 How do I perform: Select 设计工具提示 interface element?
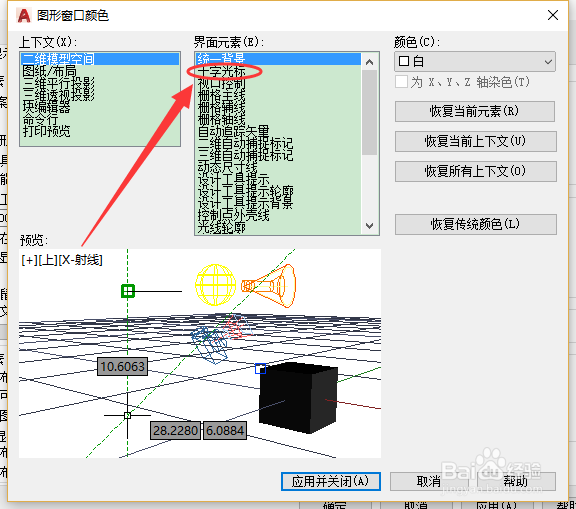[234, 180]
